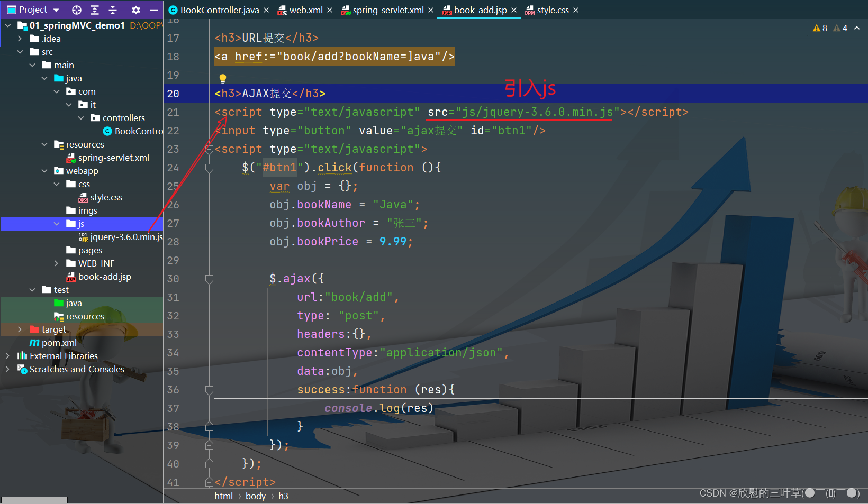Screen dimensions: 868x504
Task: Close the book-add.jsp tab
Action: click(x=514, y=10)
